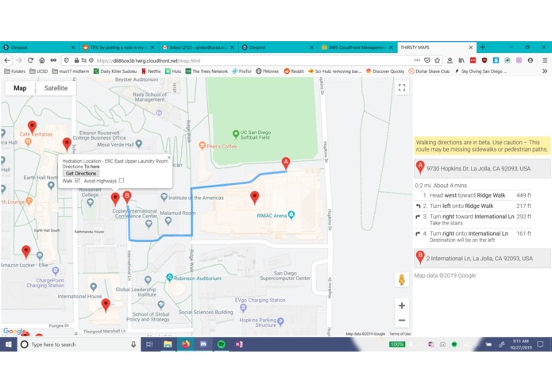The height and width of the screenshot is (392, 552).
Task: Open the UC San Diego Softball Field pin
Action: point(236,134)
